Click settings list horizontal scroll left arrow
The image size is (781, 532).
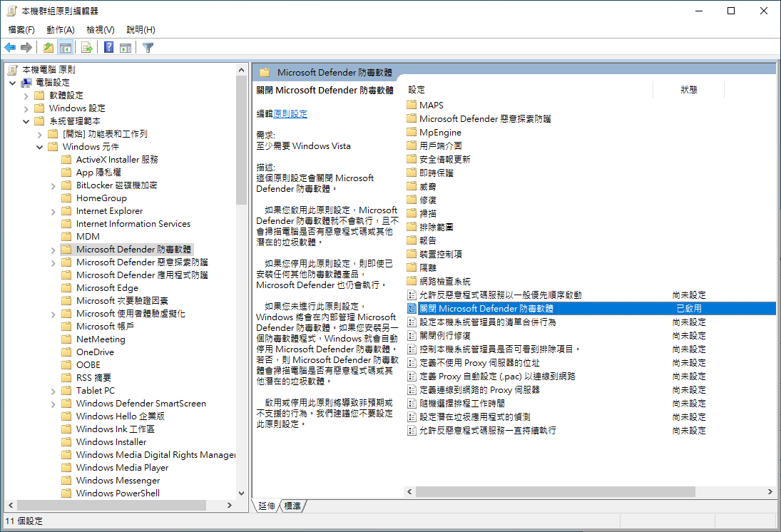pos(409,491)
